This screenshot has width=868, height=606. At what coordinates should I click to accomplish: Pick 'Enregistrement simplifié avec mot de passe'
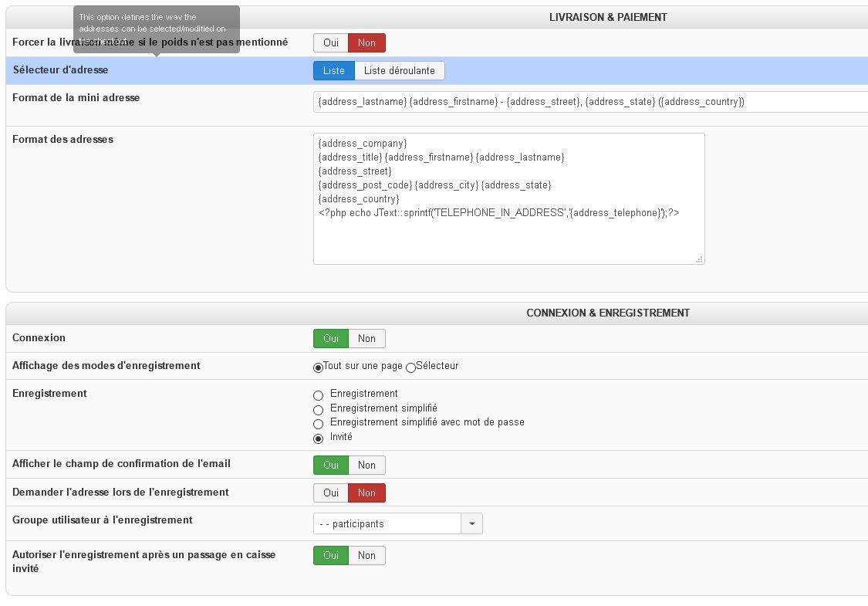click(x=318, y=424)
